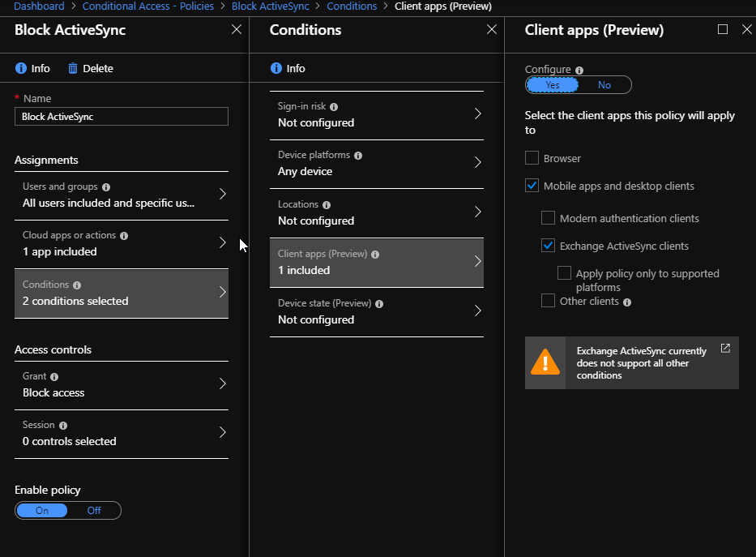This screenshot has height=557, width=756.
Task: Close the Client apps (Preview) pane
Action: tap(746, 29)
